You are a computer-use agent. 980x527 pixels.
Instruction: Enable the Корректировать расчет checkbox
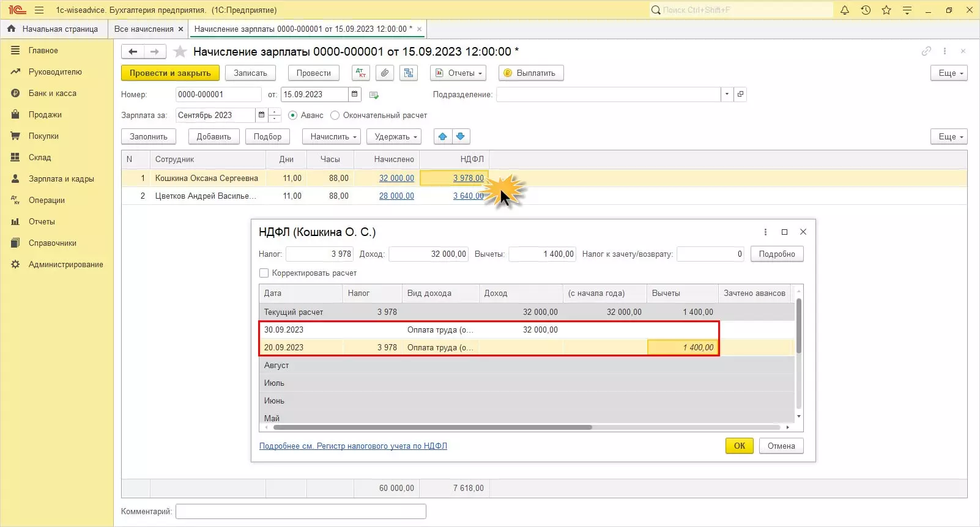(x=264, y=273)
